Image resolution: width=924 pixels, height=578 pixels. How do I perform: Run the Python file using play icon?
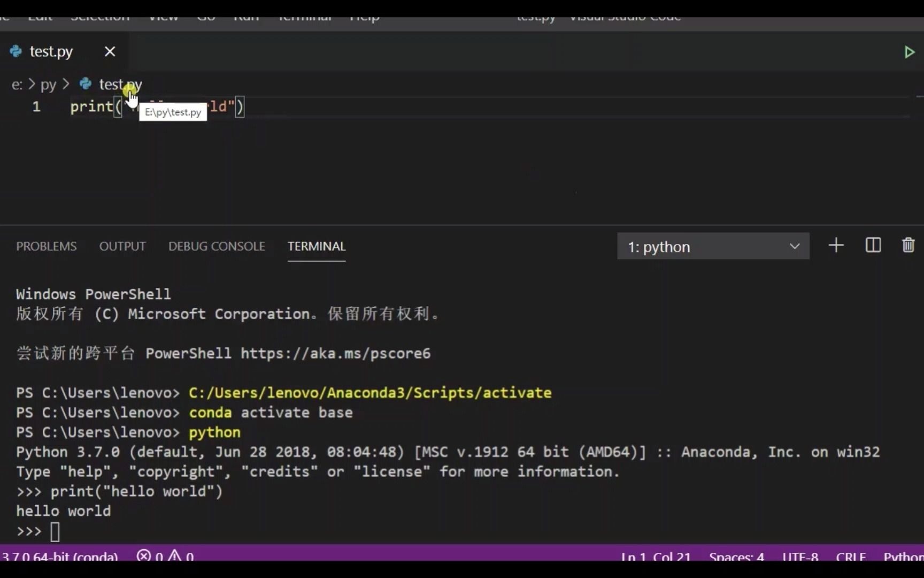pos(909,51)
